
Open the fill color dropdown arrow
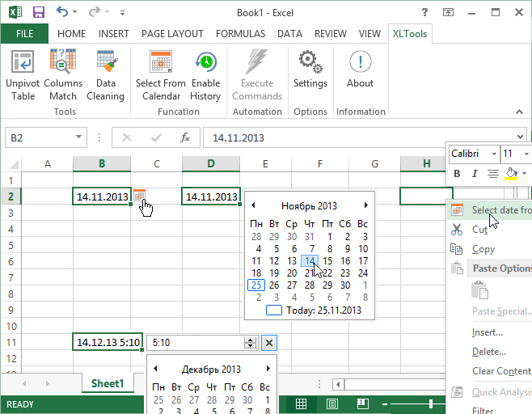click(x=524, y=174)
